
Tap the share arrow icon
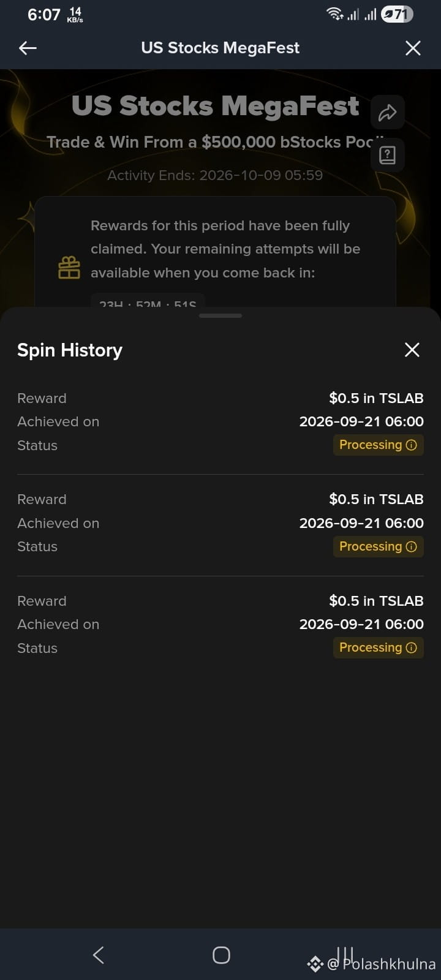click(x=387, y=112)
